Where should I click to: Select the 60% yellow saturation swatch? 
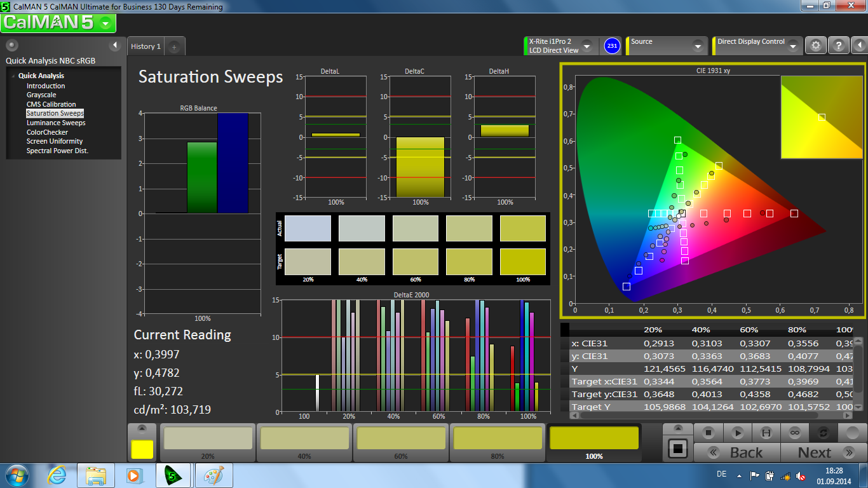coord(400,440)
